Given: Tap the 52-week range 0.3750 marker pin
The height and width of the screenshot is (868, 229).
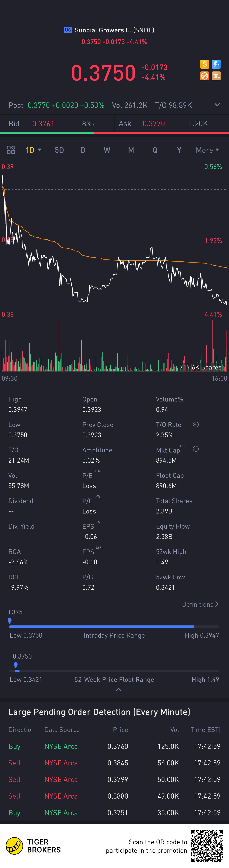Looking at the screenshot, I should (x=15, y=665).
